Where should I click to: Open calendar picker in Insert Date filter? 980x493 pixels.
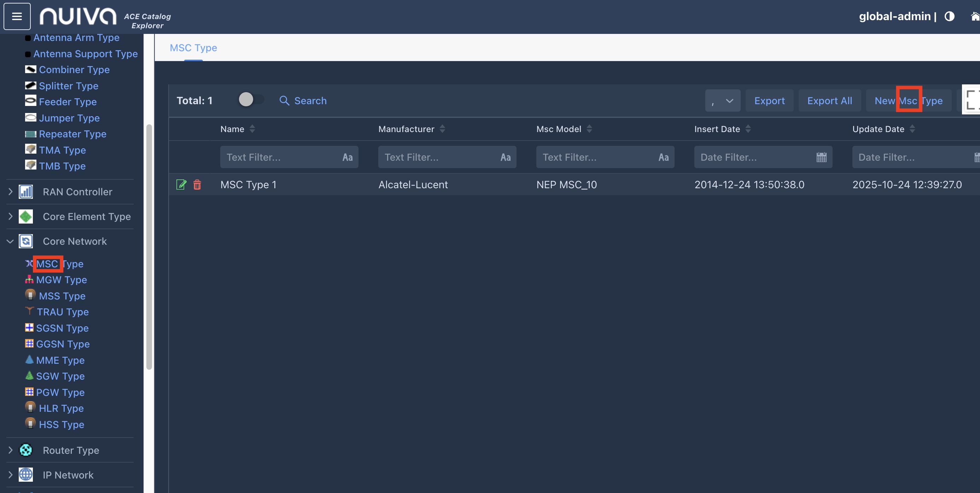click(x=821, y=158)
